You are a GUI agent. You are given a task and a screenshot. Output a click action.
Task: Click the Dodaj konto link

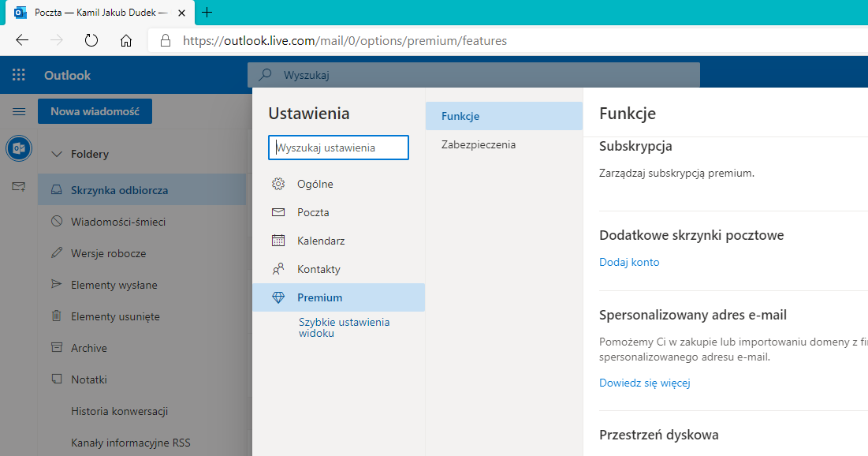[629, 262]
